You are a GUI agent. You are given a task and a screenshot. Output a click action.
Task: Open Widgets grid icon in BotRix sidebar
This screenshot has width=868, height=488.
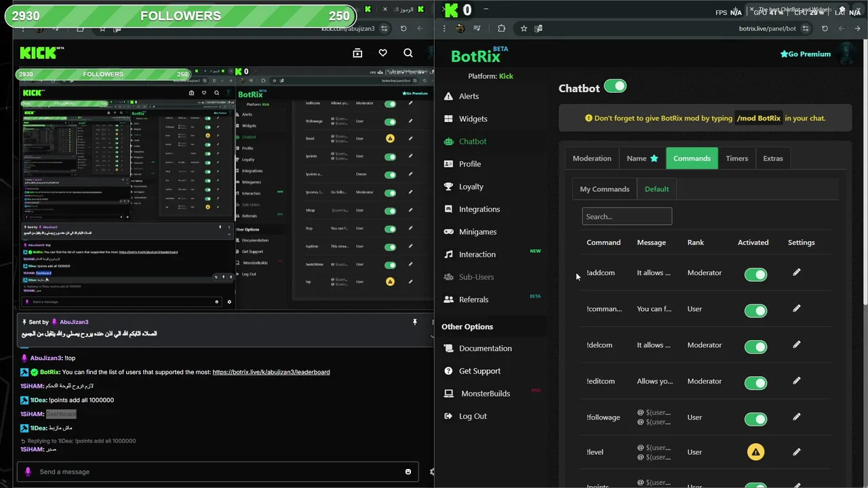(448, 119)
